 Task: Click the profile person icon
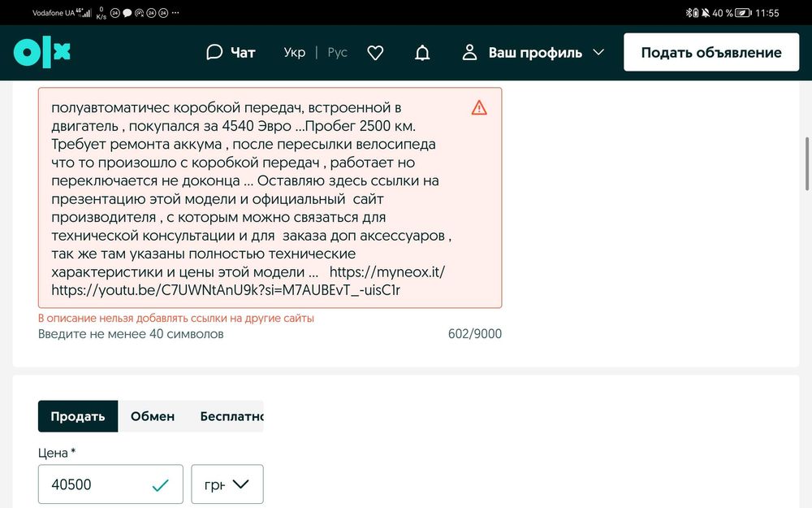click(x=469, y=53)
